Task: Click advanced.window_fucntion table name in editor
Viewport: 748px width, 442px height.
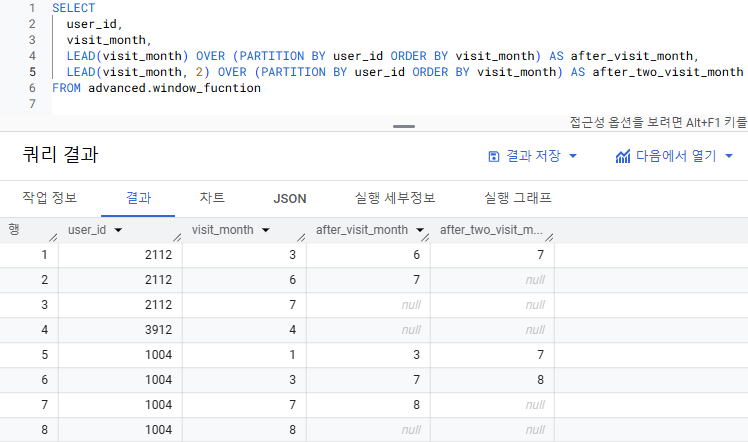Action: 175,88
